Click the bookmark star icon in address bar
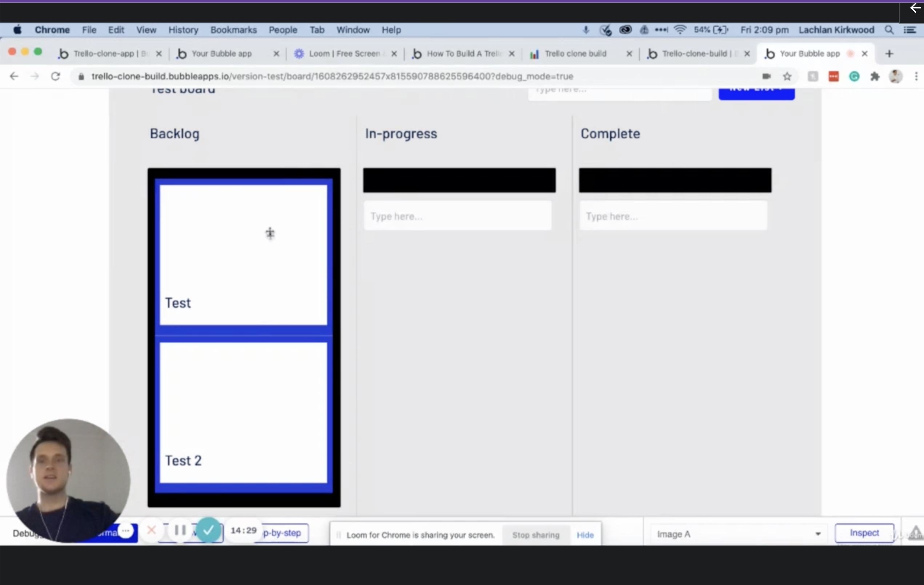 click(x=787, y=77)
